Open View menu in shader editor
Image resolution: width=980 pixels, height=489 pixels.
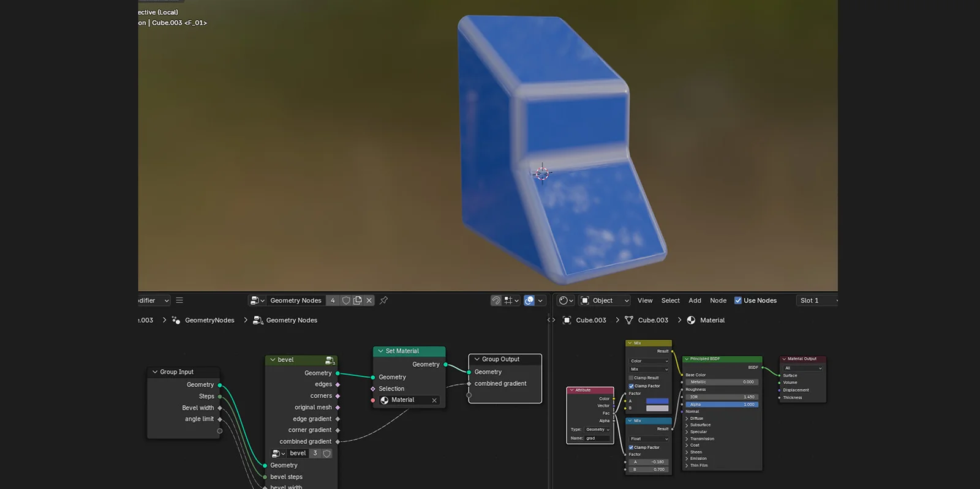click(x=645, y=300)
